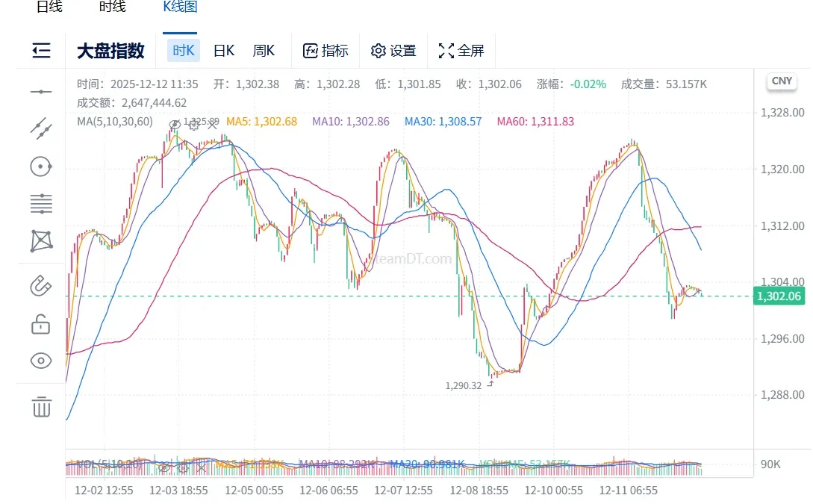Click the CNY currency button

pos(781,82)
